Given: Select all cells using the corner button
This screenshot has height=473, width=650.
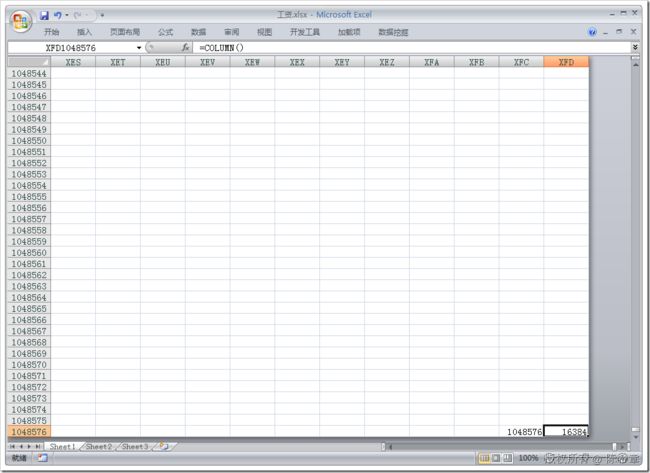Looking at the screenshot, I should (29, 62).
